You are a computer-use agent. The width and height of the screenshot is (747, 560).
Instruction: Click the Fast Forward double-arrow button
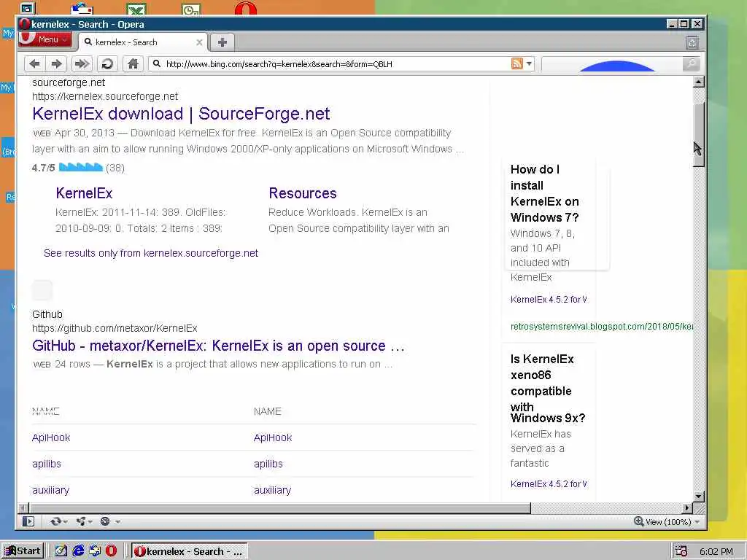(82, 64)
